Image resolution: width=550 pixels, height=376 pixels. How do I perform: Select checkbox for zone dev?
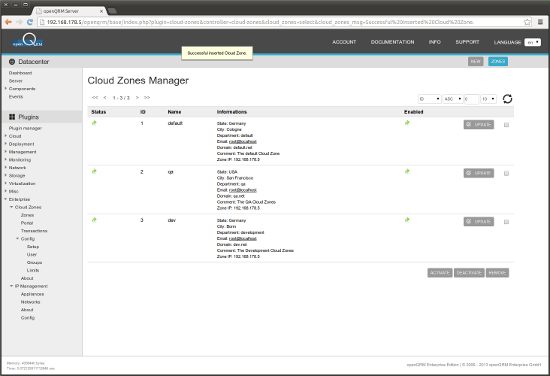506,222
